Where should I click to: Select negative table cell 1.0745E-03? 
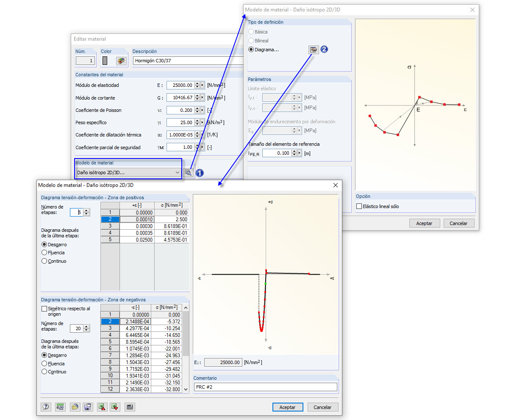135,349
